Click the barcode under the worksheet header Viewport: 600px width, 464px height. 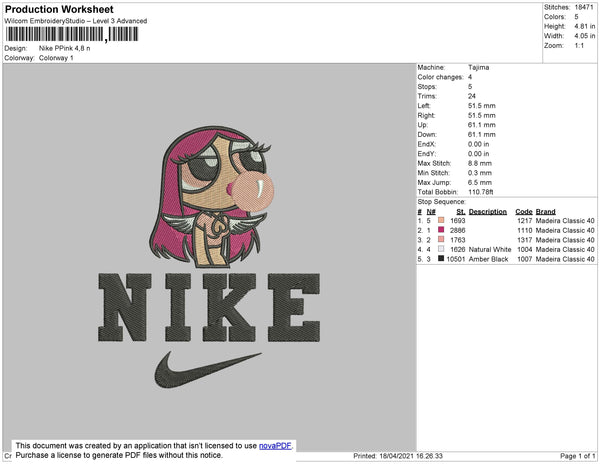coord(72,34)
